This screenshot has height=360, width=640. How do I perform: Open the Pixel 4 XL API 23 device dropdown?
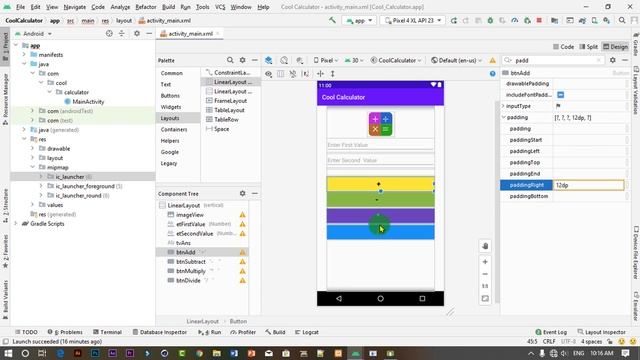pos(413,20)
